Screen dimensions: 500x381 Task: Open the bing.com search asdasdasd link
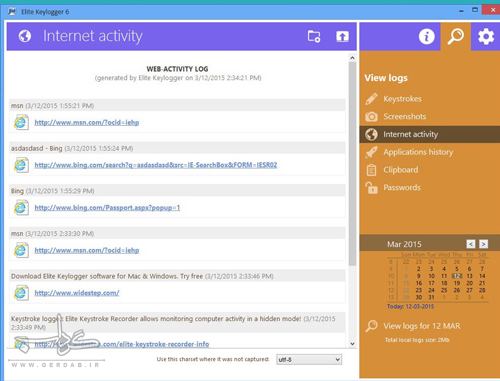(x=156, y=165)
